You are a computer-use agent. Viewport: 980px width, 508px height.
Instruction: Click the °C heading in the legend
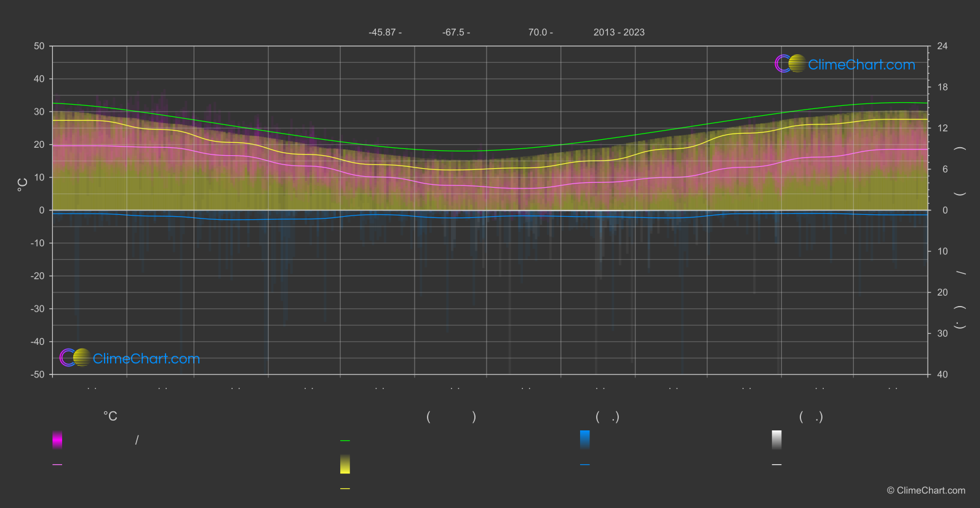pyautogui.click(x=110, y=417)
